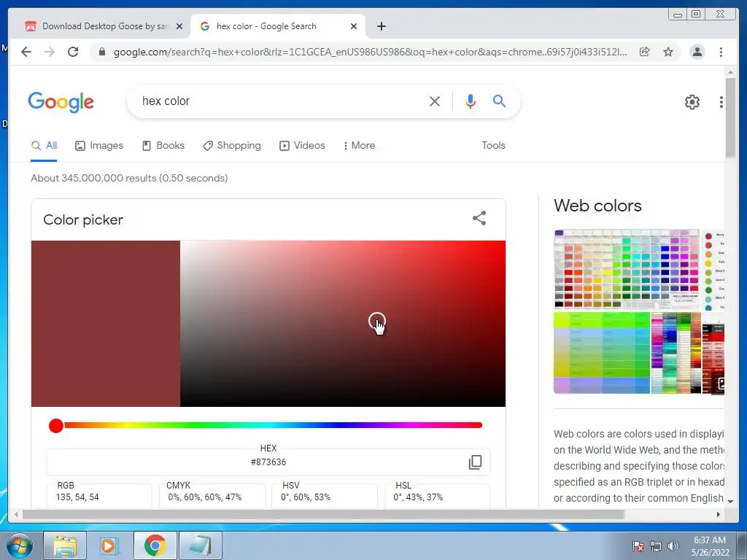Open the volume speaker tray icon
Image resolution: width=747 pixels, height=560 pixels.
tap(673, 546)
